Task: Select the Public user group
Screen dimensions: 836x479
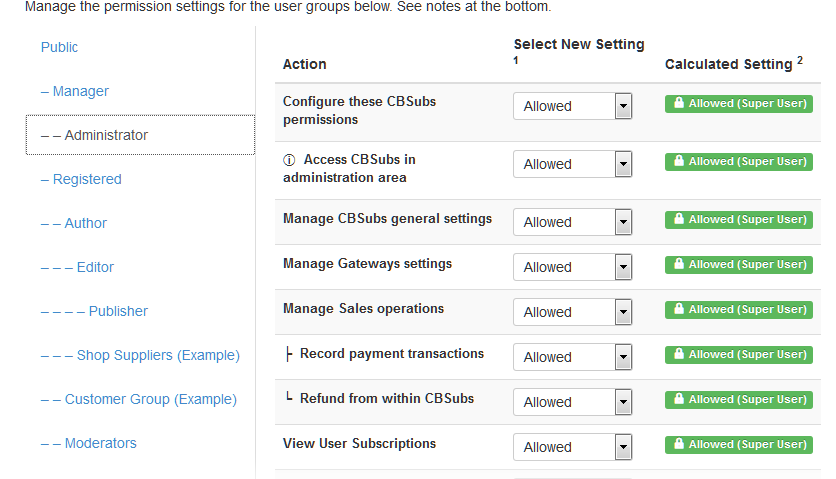Action: [x=59, y=47]
